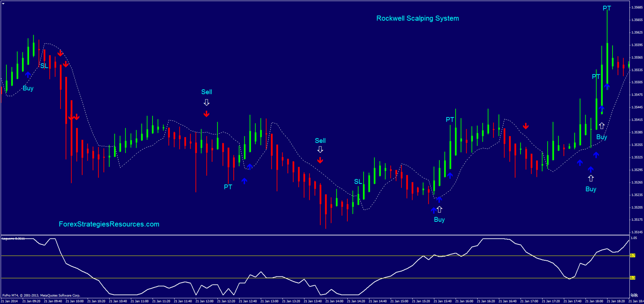Click the "21 Jan 15:40" time label
644x304 pixels.
(x=443, y=301)
